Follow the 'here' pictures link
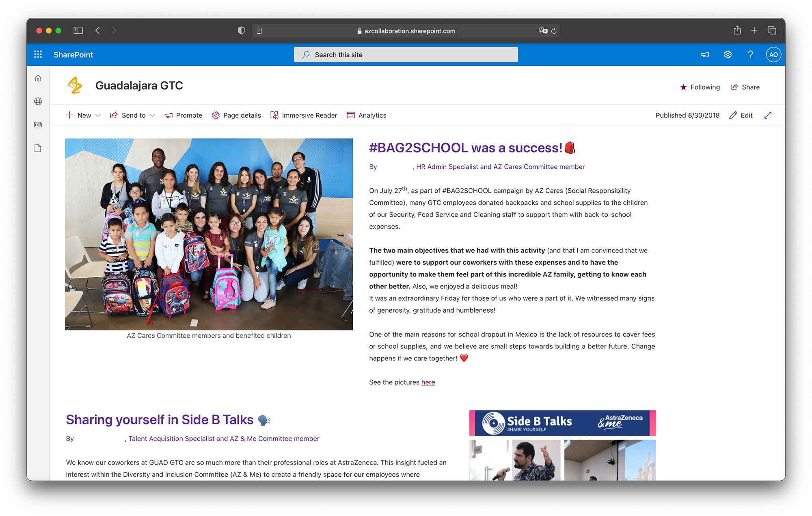The width and height of the screenshot is (812, 516). tap(428, 382)
